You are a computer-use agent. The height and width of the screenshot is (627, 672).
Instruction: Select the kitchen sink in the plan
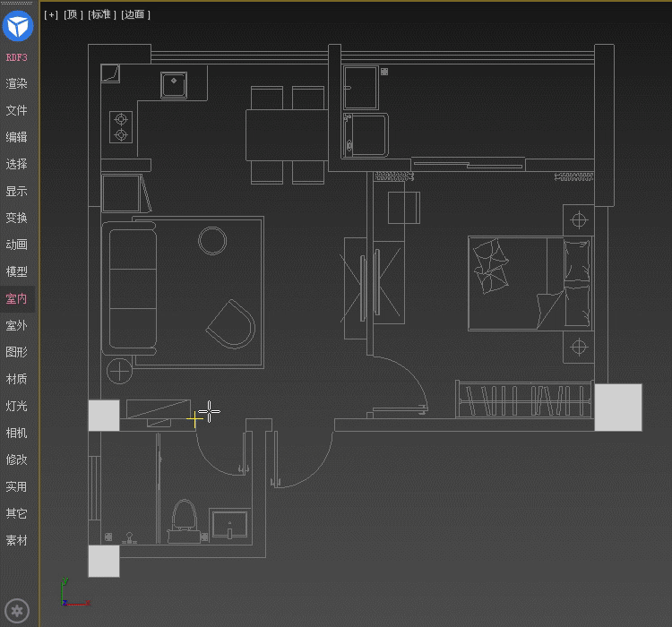pyautogui.click(x=174, y=85)
